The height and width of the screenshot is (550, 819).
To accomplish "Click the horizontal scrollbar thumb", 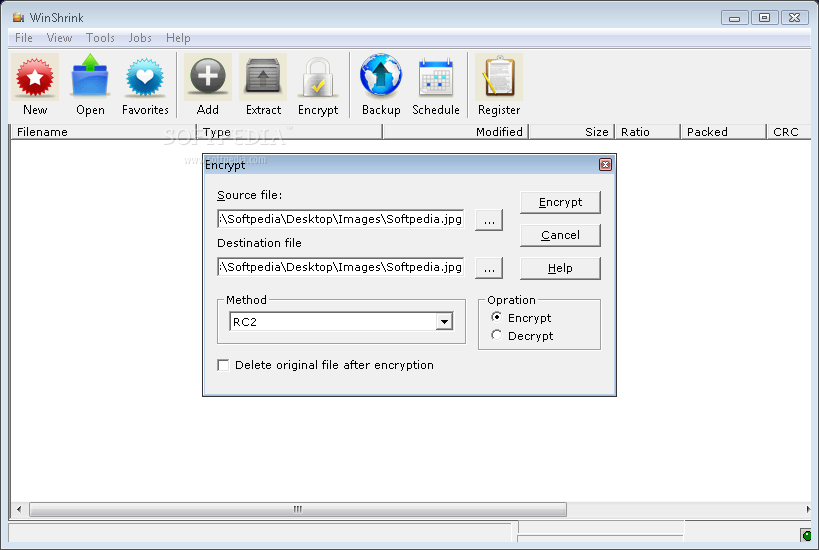I will point(298,509).
